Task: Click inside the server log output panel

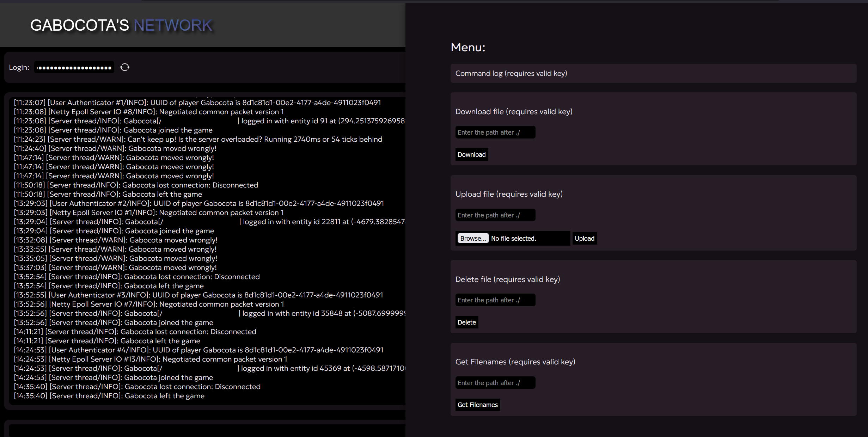Action: pos(204,247)
